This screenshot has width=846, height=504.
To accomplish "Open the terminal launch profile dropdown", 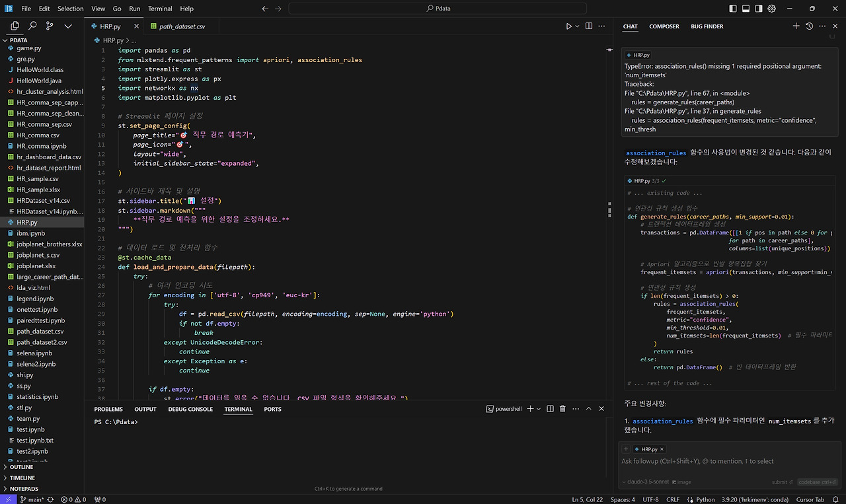I will coord(539,409).
